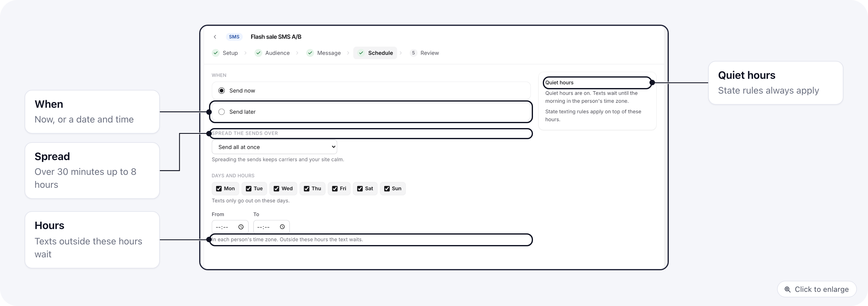Uncheck the Mon day checkbox
Screen dimensions: 868x306
219,189
